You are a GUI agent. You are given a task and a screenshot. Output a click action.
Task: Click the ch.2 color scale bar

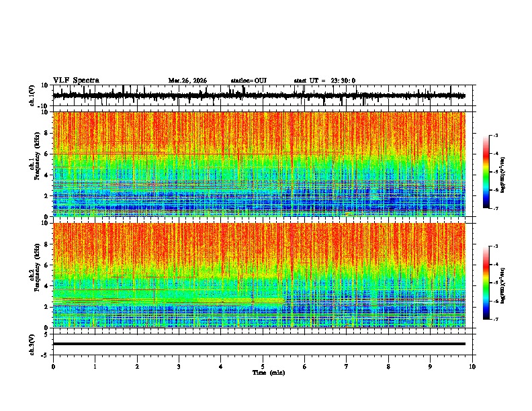coord(486,283)
